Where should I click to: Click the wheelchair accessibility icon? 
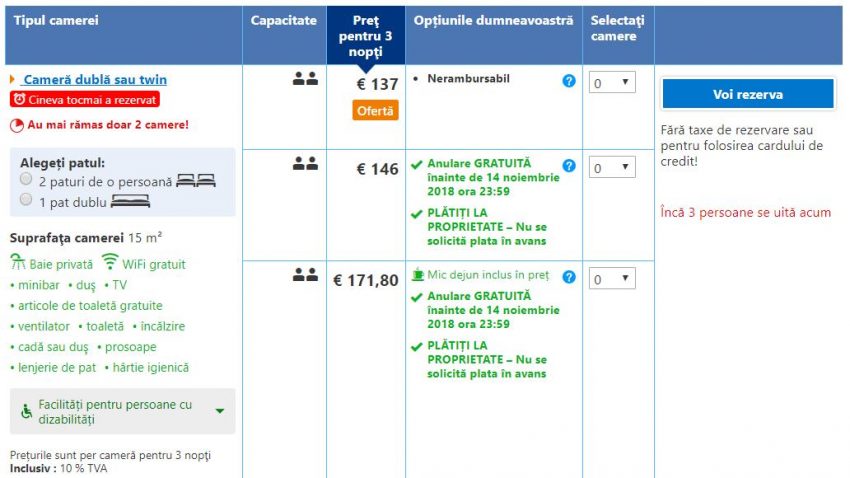coord(26,411)
